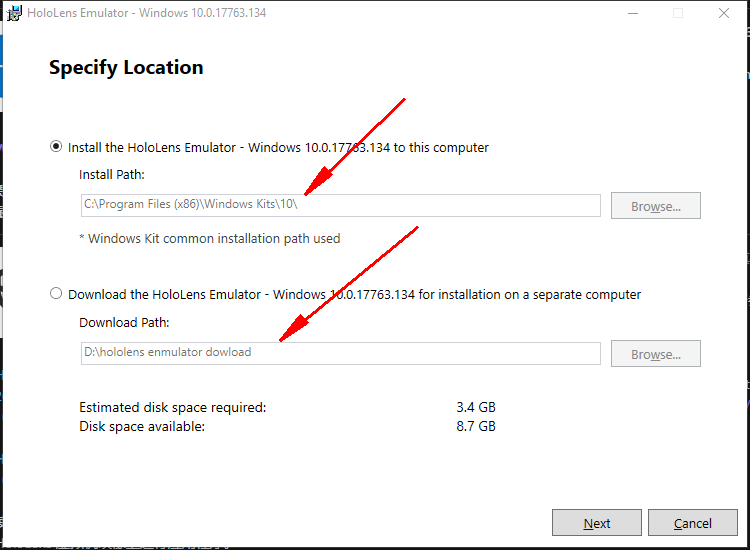Click the 'Specify Location' heading
Screen dimensions: 750x550
point(126,67)
